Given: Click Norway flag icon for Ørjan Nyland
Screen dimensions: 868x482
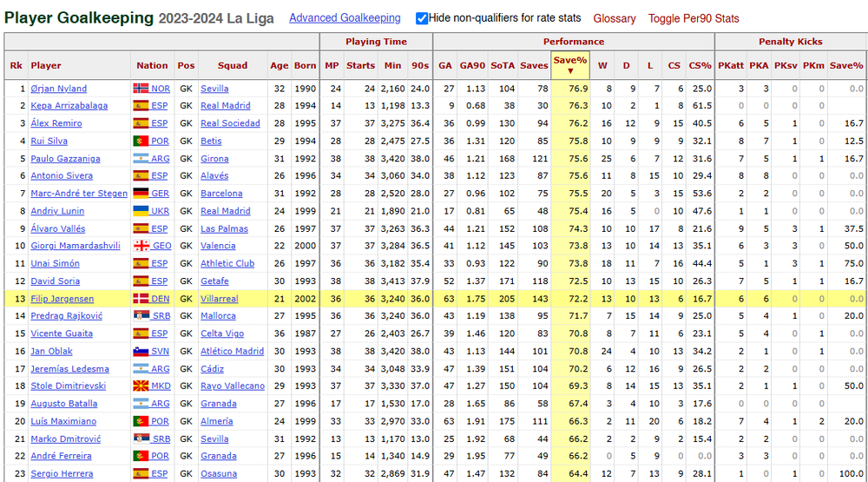Looking at the screenshot, I should (x=141, y=88).
